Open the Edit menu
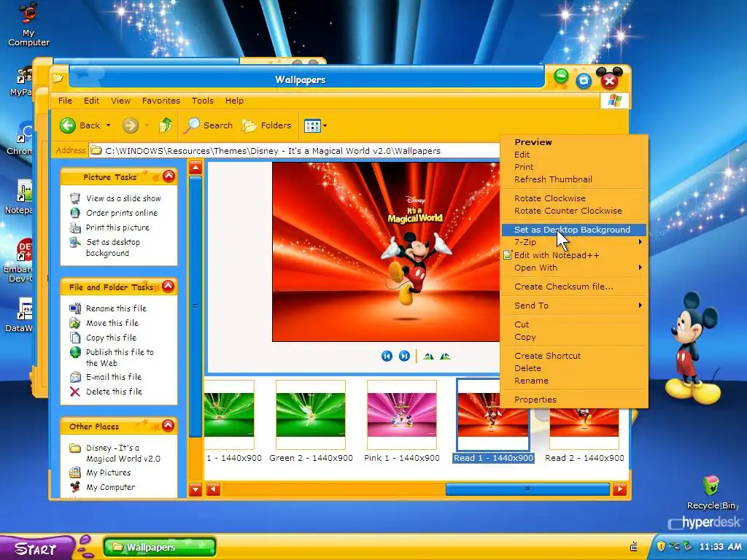The width and height of the screenshot is (747, 560). tap(91, 101)
